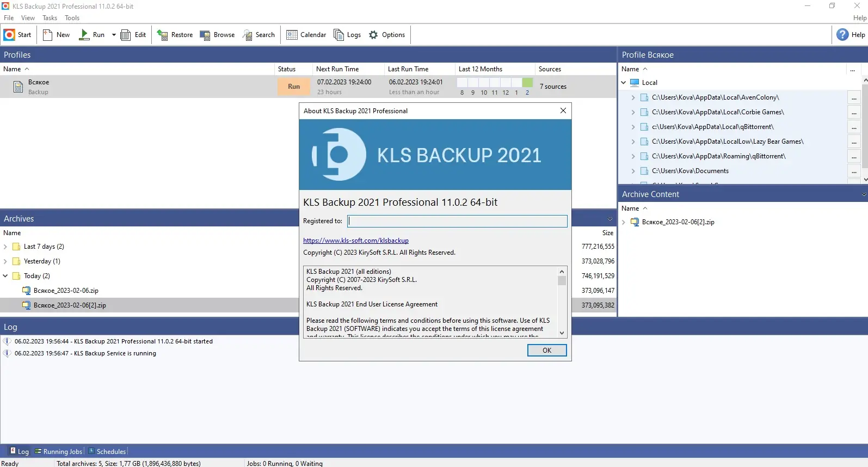Click the license text scrollbar up arrow
The image size is (868, 467).
(562, 271)
